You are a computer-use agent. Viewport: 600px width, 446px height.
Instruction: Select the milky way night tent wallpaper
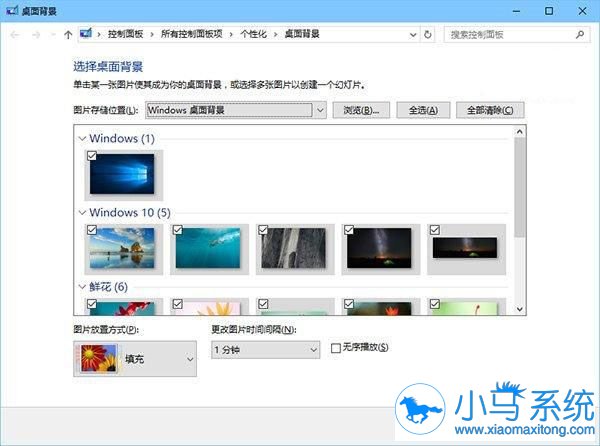(379, 248)
